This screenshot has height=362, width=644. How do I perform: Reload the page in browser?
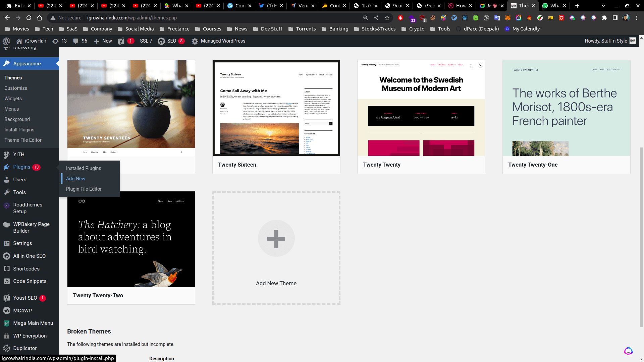click(x=29, y=18)
